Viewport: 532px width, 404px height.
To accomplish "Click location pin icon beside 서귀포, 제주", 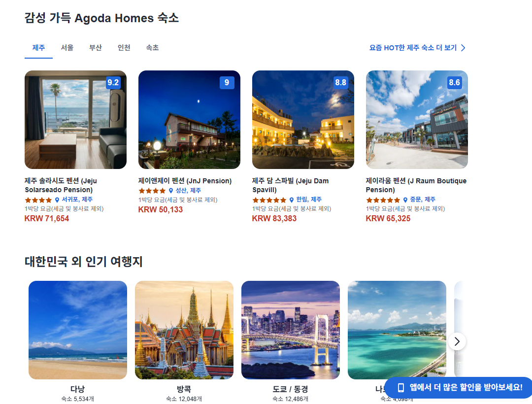I will click(57, 200).
